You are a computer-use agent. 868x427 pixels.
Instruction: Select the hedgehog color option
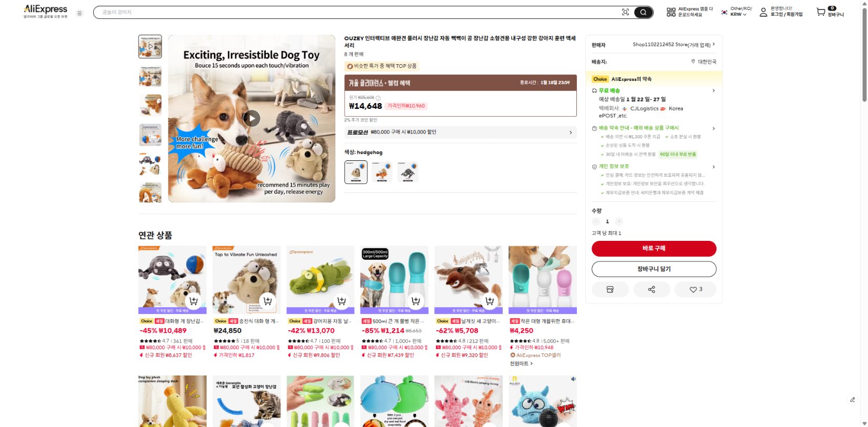356,172
